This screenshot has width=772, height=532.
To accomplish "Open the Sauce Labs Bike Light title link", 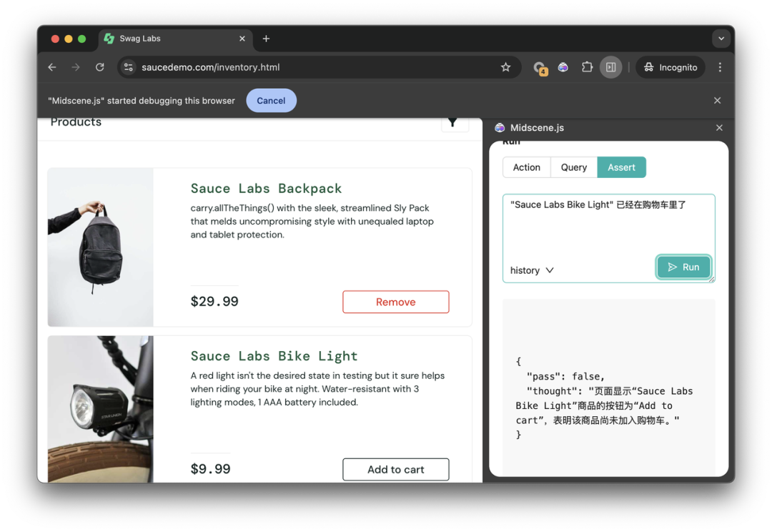I will (274, 356).
